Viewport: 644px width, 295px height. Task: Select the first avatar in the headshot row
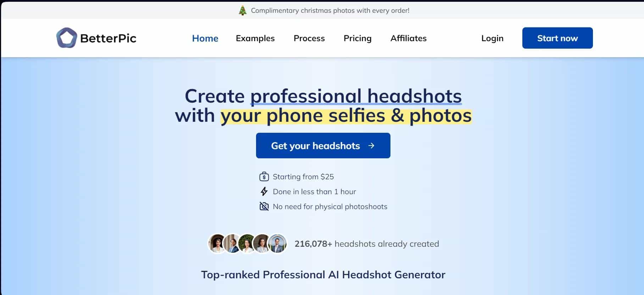click(x=217, y=244)
